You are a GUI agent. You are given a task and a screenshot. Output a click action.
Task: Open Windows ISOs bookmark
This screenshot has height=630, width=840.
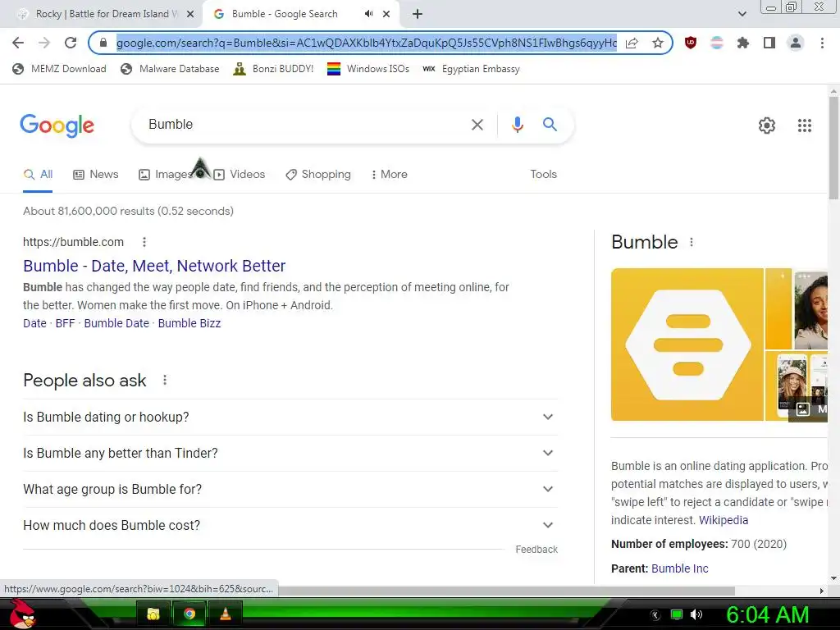368,69
